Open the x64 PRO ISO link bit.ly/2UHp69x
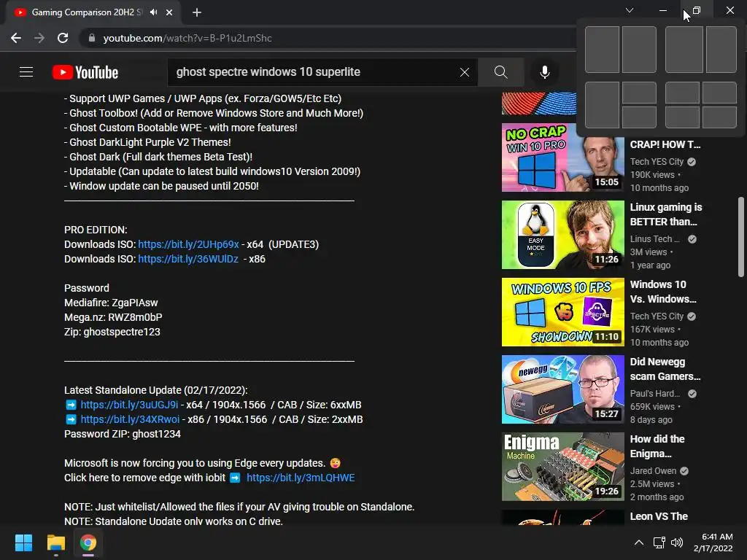This screenshot has width=747, height=560. [188, 244]
